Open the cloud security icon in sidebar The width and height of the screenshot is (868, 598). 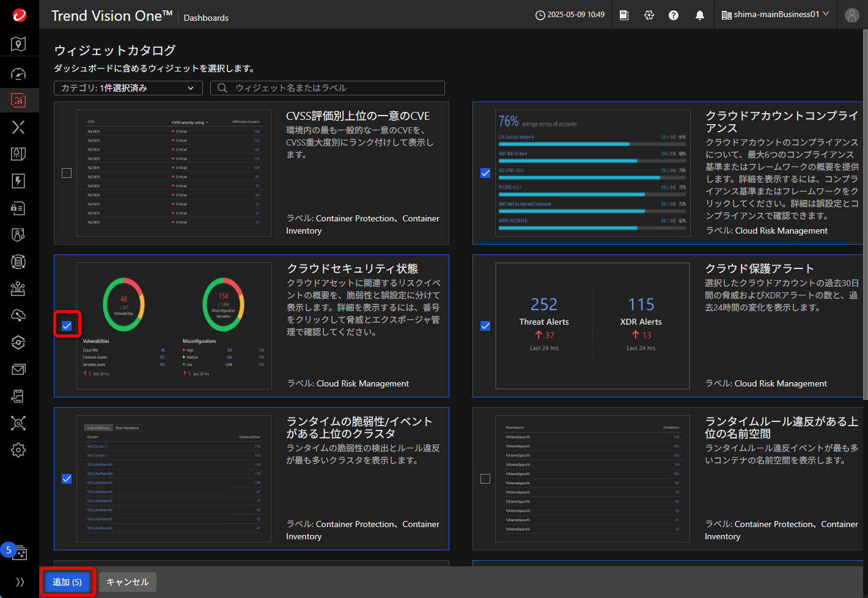18,316
